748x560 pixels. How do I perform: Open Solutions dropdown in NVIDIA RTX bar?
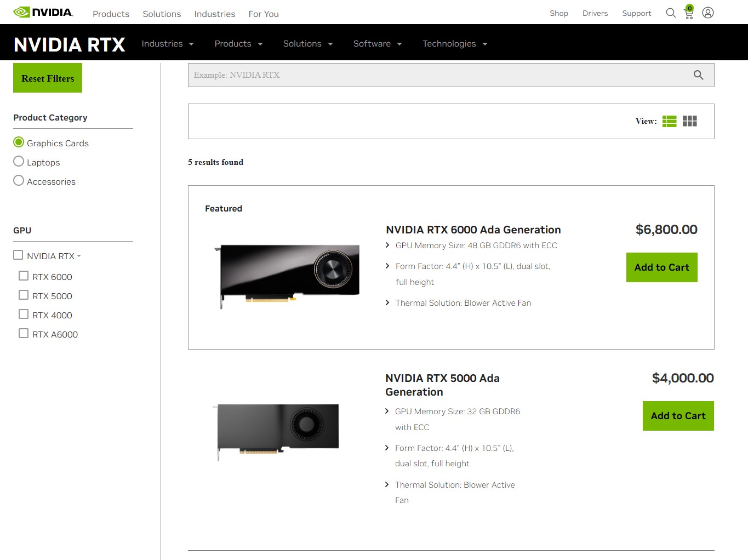pyautogui.click(x=308, y=44)
